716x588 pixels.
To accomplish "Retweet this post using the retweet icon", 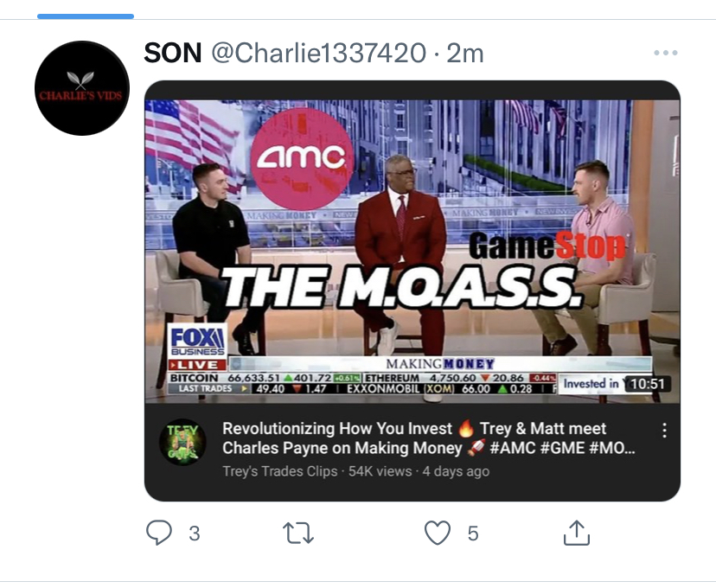I will coord(298,533).
